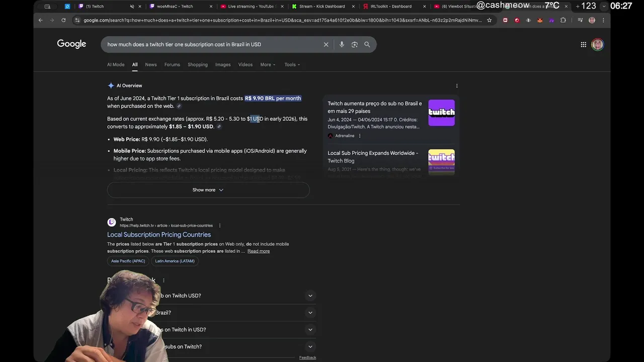Click the browser address bar URL
This screenshot has width=644, height=362.
[x=282, y=20]
